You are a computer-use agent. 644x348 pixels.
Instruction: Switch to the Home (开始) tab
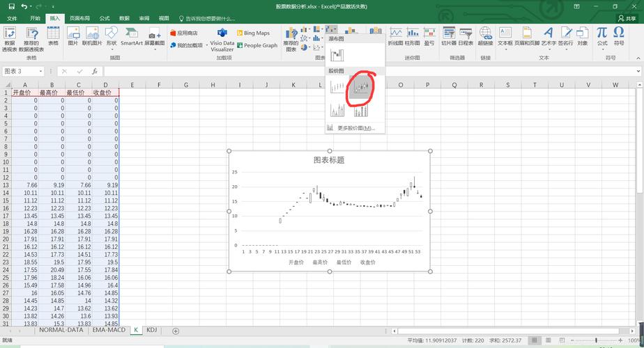(x=35, y=19)
